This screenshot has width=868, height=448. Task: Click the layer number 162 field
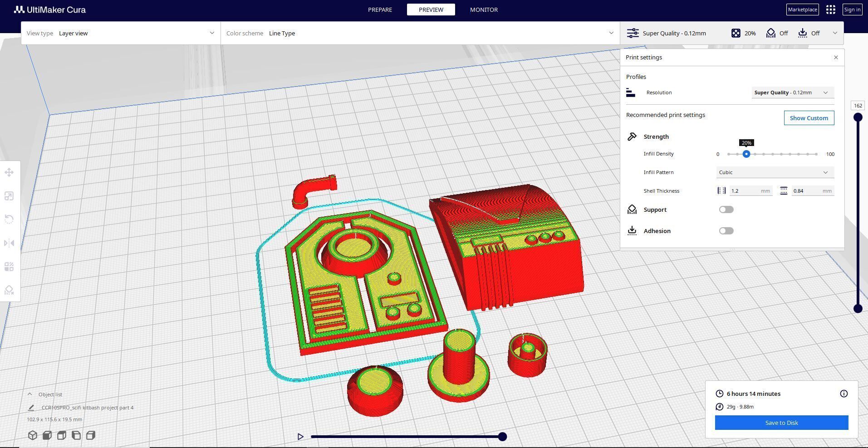point(858,106)
